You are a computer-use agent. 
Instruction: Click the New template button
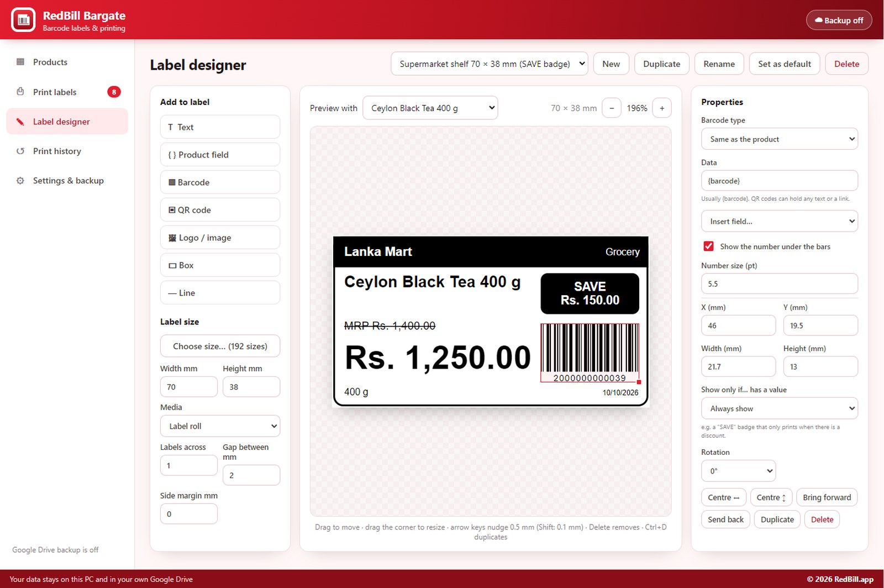pos(611,64)
